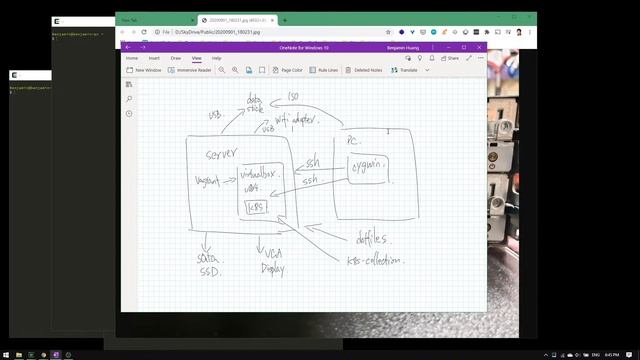640x360 pixels.
Task: Click the Chrome address bar file path
Action: point(217,32)
